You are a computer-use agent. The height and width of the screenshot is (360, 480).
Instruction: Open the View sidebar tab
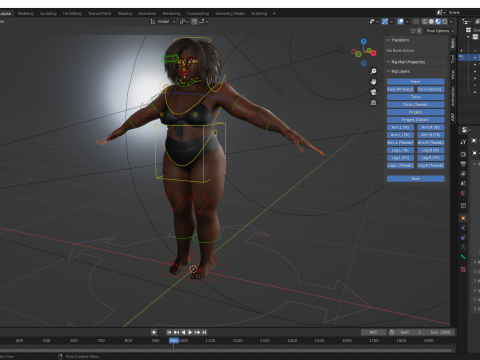(453, 75)
